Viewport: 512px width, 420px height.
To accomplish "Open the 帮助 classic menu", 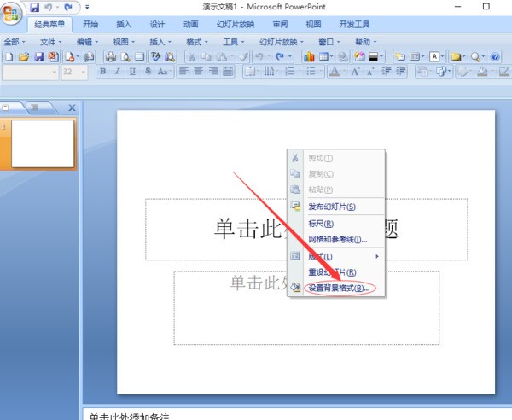I will pos(366,42).
